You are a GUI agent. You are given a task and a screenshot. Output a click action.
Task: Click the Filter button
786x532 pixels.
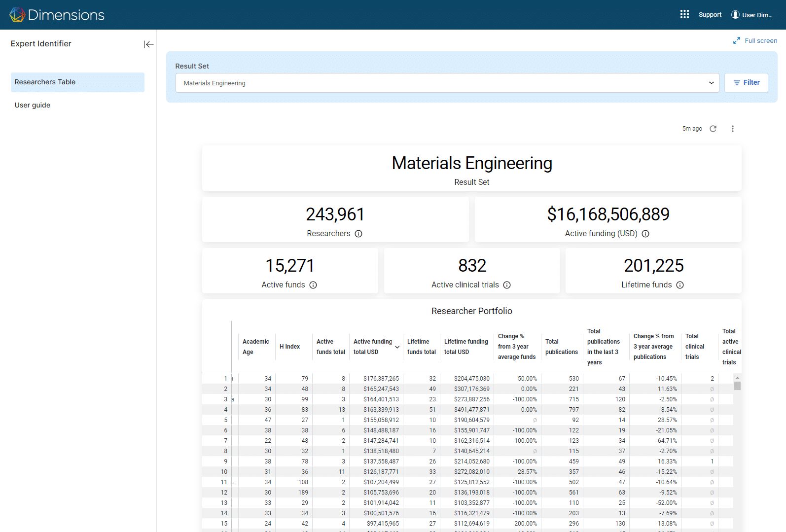(x=746, y=83)
